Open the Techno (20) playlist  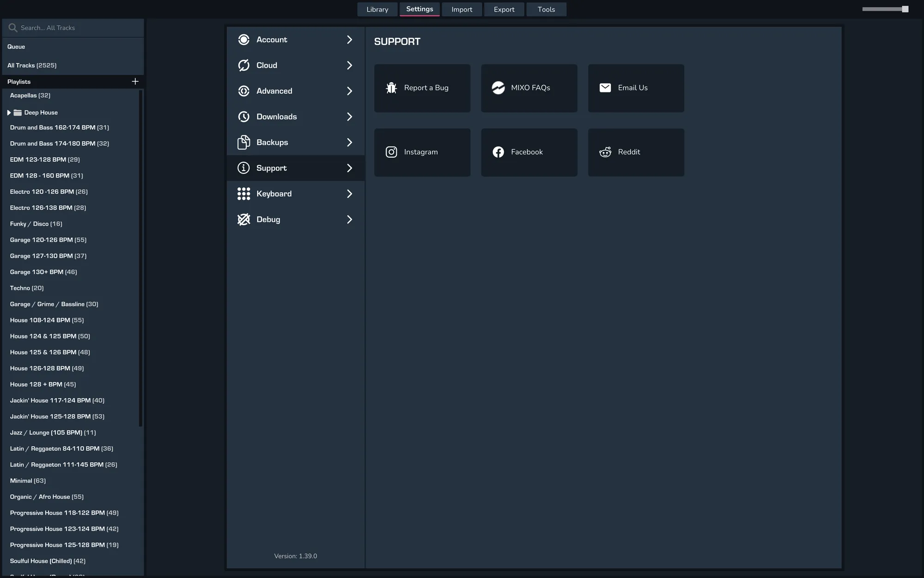click(x=27, y=288)
